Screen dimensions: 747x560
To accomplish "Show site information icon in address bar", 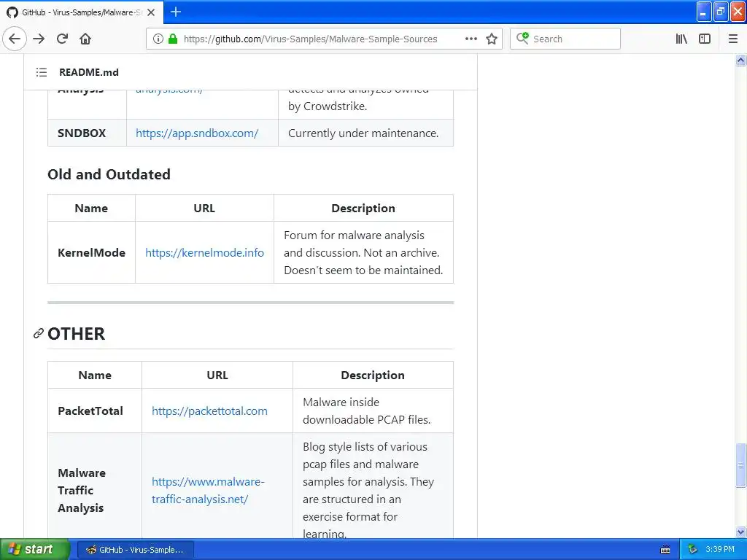I will click(158, 39).
